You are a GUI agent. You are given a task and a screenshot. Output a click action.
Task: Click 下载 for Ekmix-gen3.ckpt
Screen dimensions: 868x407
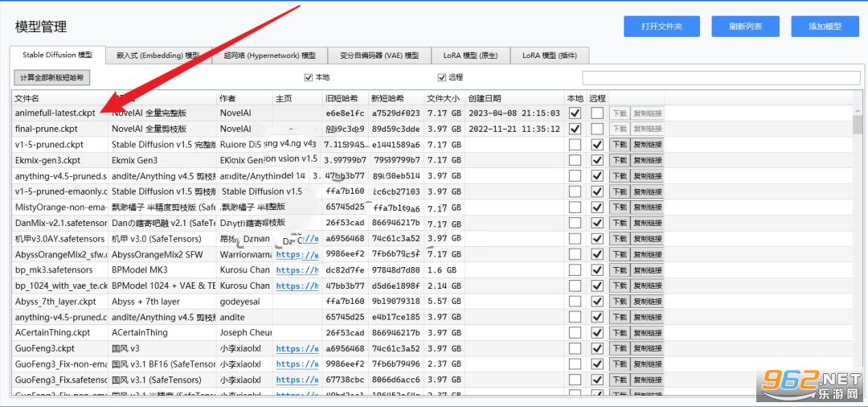[x=620, y=160]
